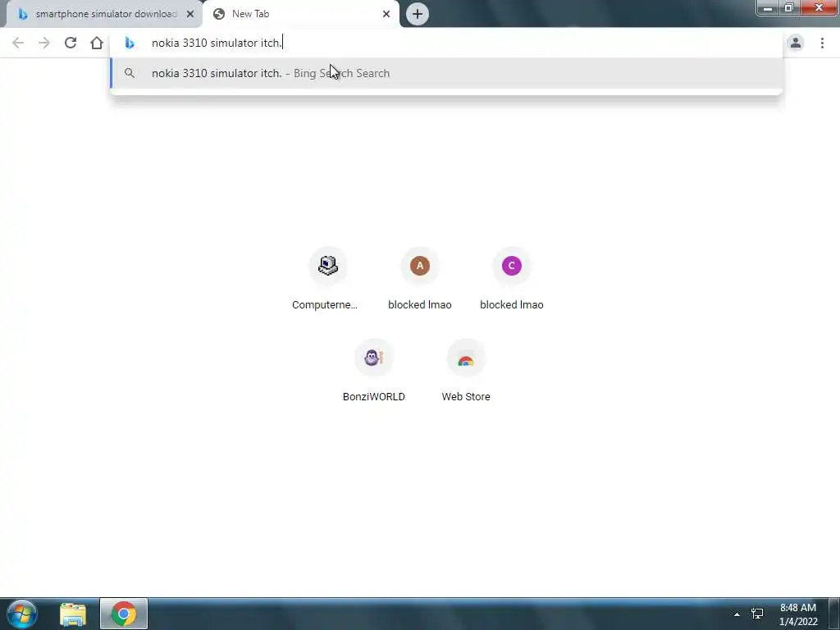Open a new tab with the plus button
Viewport: 840px width, 630px height.
[418, 14]
